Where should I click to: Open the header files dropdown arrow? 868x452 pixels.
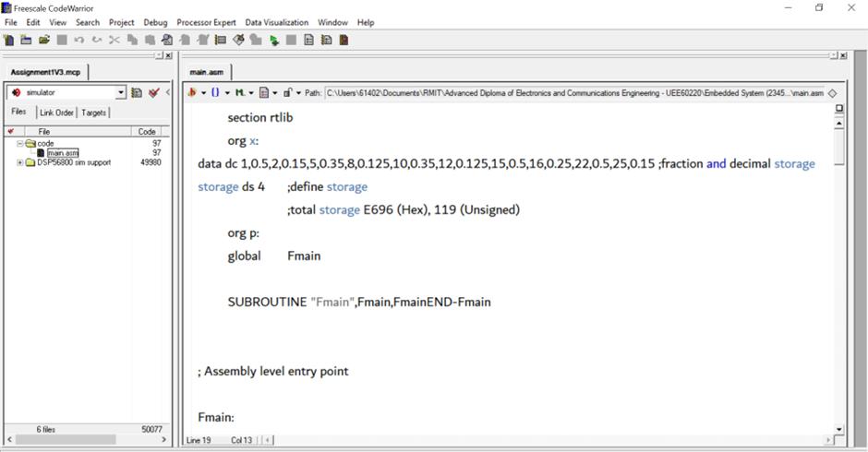click(203, 93)
